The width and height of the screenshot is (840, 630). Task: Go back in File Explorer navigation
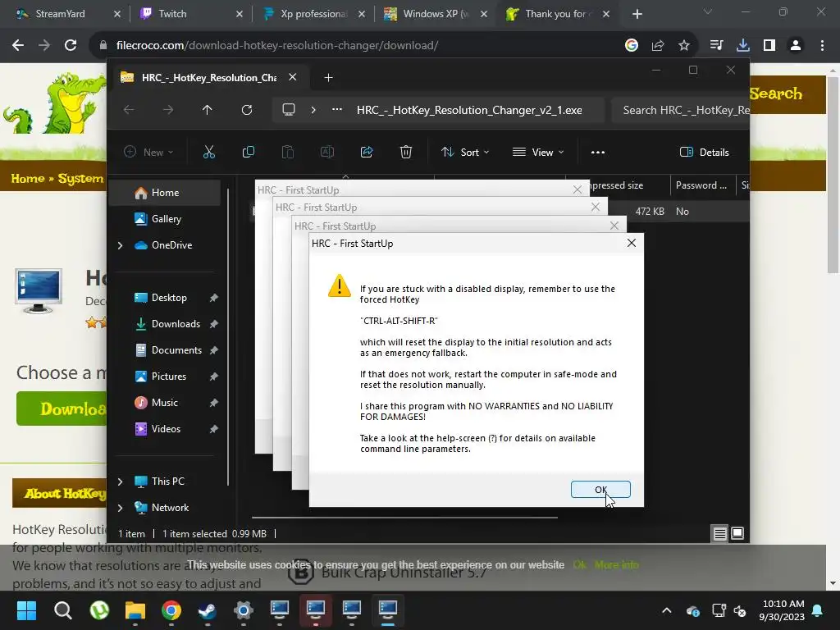pos(129,110)
